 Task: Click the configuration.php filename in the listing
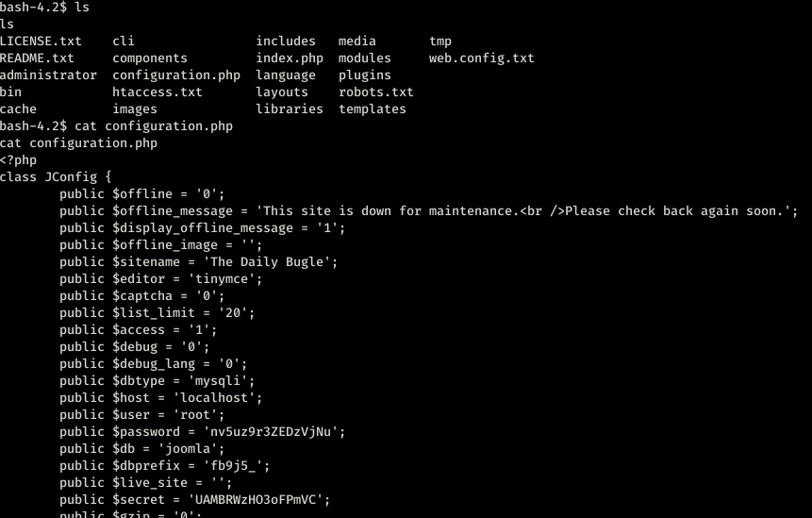pyautogui.click(x=176, y=75)
